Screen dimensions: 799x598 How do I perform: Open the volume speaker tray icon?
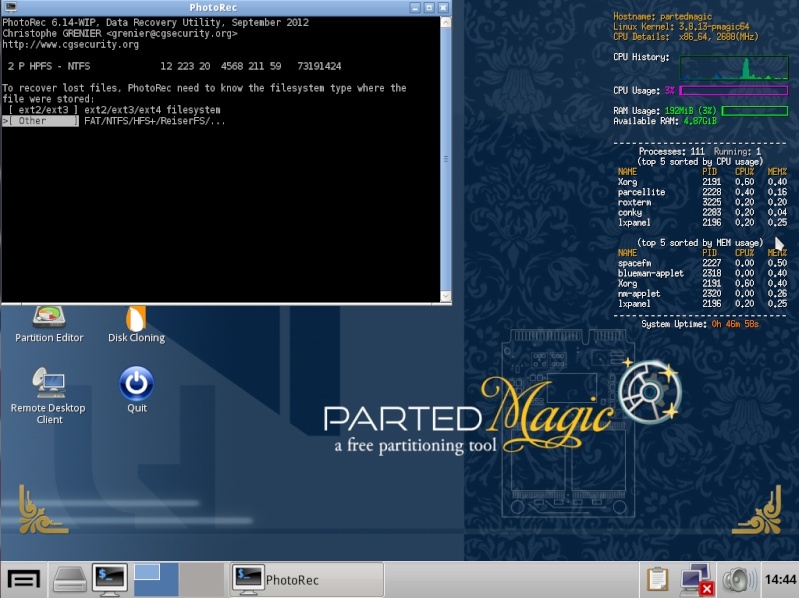click(x=738, y=580)
